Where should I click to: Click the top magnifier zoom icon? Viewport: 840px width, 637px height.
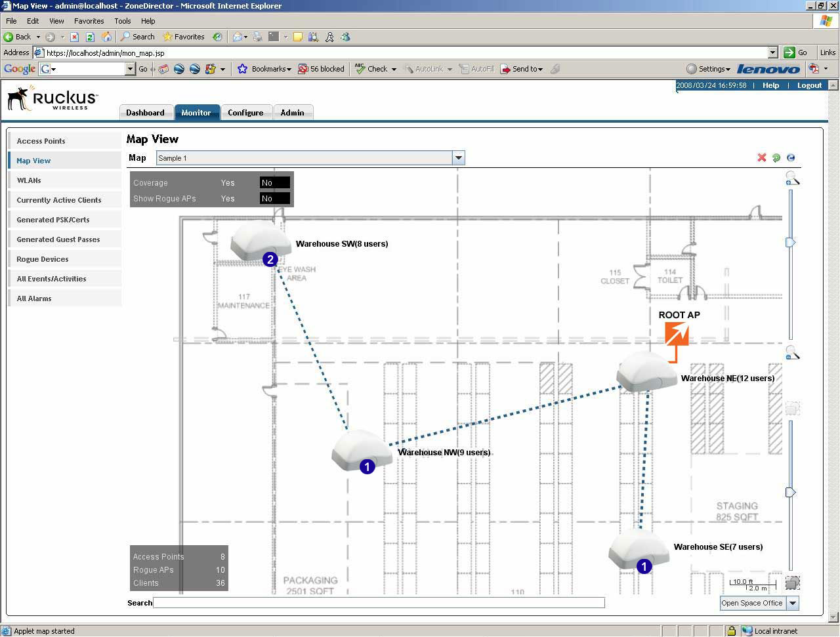[792, 178]
